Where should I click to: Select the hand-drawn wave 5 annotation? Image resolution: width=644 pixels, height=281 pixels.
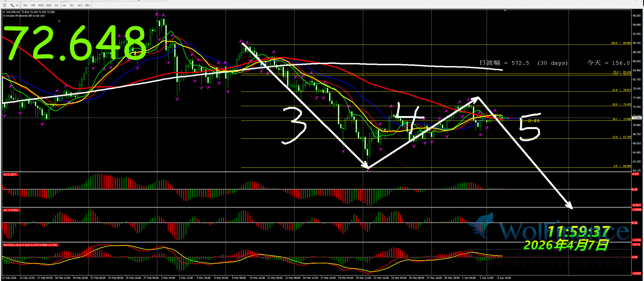coord(529,127)
